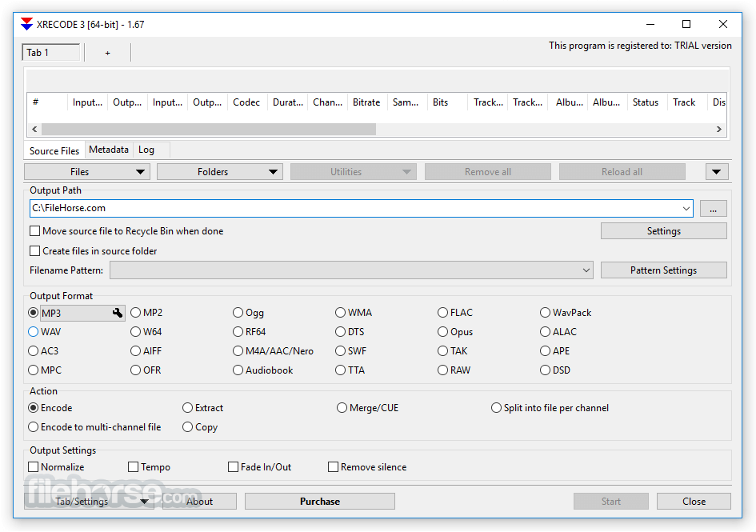Browse output path with ellipsis button

[x=713, y=209]
